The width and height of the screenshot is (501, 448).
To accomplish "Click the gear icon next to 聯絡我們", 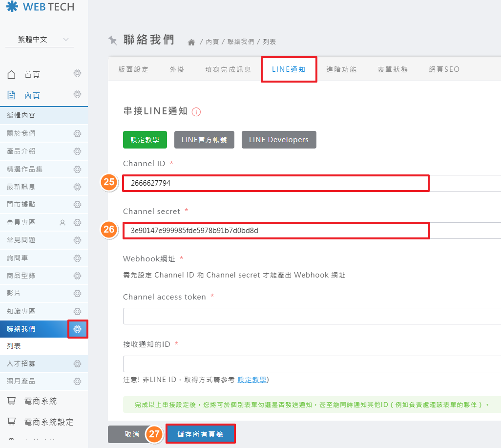I will point(77,329).
